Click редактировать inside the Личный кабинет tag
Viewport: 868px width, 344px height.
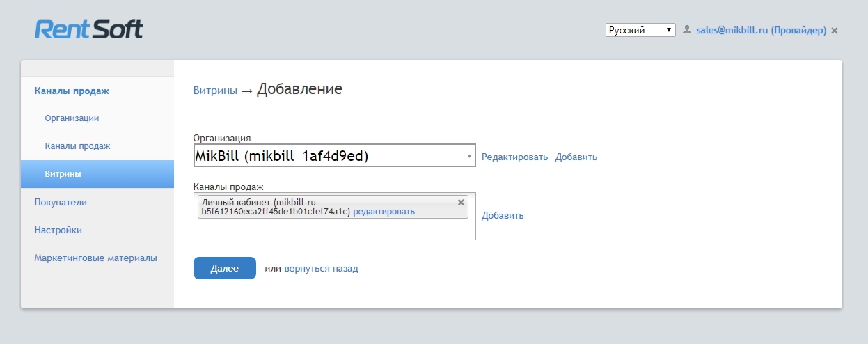[384, 212]
